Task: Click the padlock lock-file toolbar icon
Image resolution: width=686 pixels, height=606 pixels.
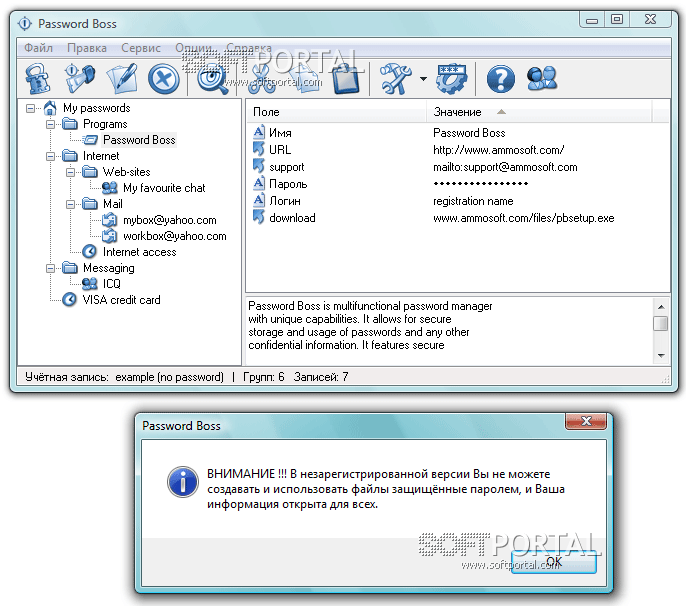Action: [38, 79]
